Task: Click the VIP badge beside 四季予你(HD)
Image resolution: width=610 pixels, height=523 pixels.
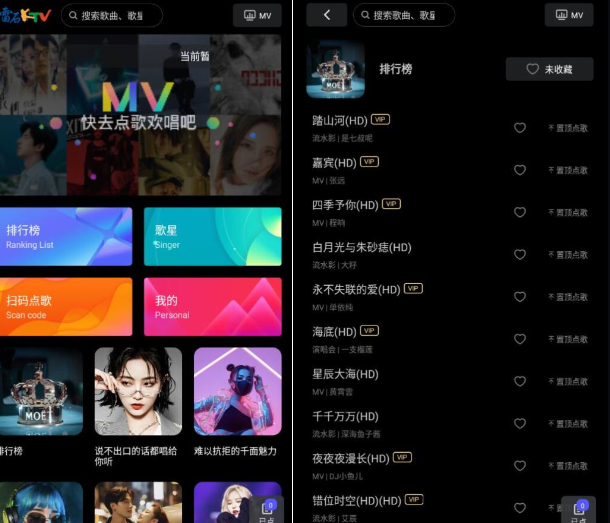Action: (x=391, y=204)
